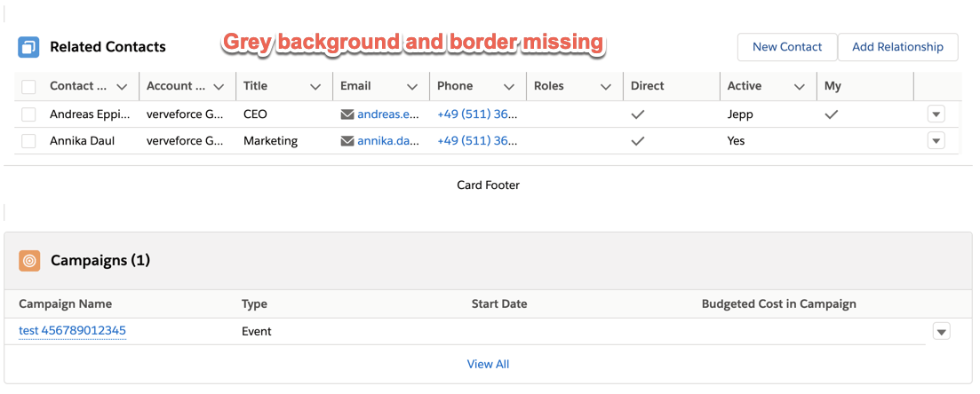The width and height of the screenshot is (980, 394).
Task: Click the Start Date column header
Action: pyautogui.click(x=499, y=304)
